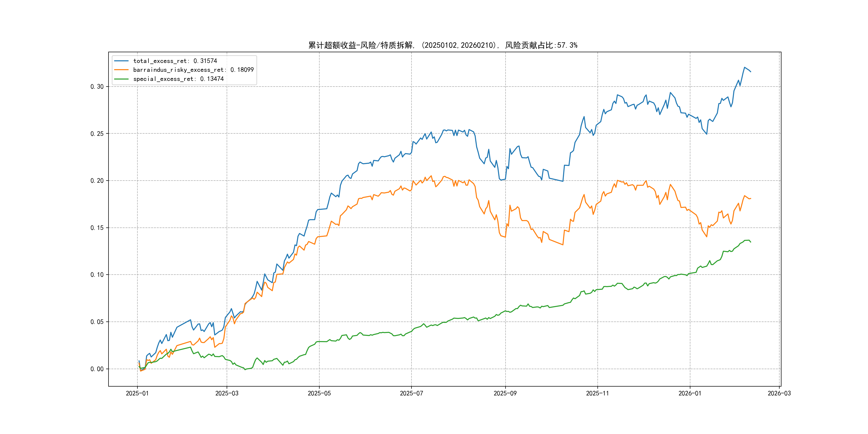Click the green special_excess_ret legend line sample
The width and height of the screenshot is (868, 434).
pyautogui.click(x=121, y=79)
